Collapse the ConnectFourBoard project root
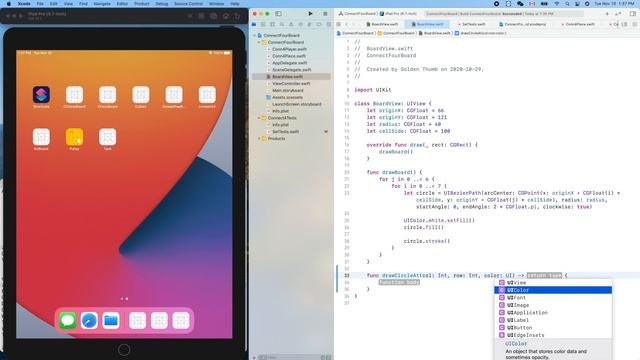 tap(255, 36)
